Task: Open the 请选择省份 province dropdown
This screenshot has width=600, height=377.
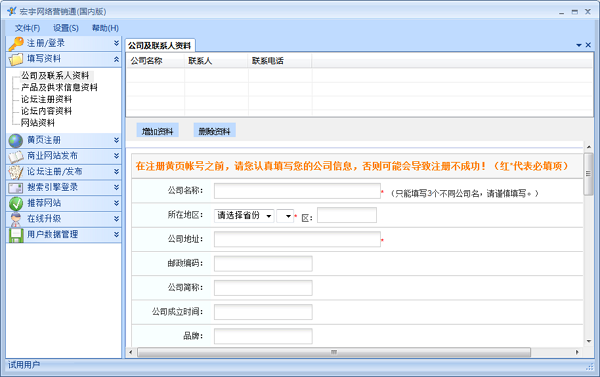Action: (x=244, y=216)
